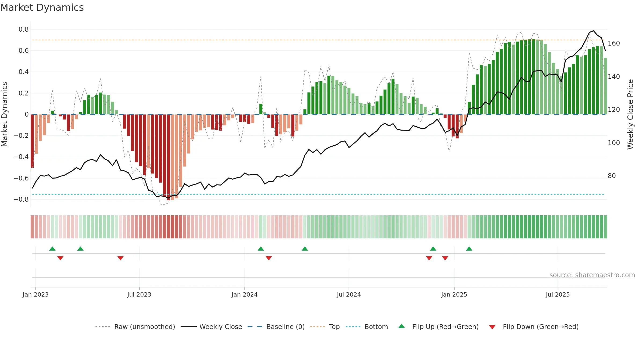This screenshot has width=644, height=362.
Task: Click the 0.6 left axis tick
Action: [24, 51]
